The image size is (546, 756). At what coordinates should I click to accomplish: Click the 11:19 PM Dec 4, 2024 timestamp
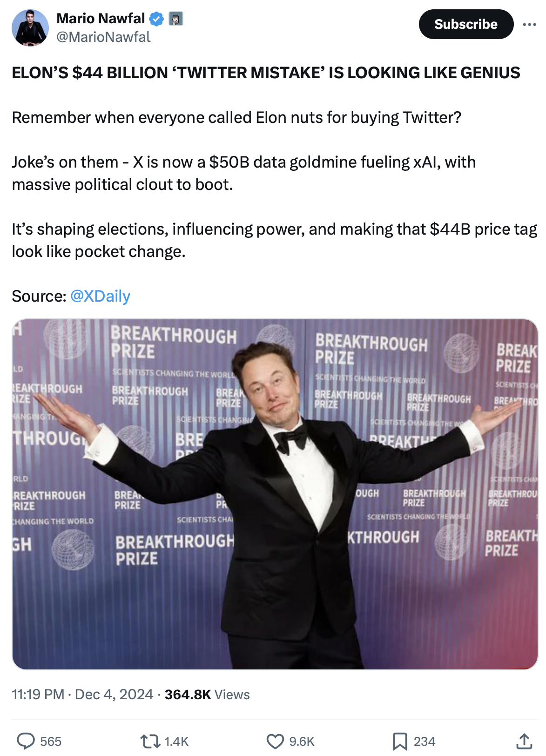[82, 695]
